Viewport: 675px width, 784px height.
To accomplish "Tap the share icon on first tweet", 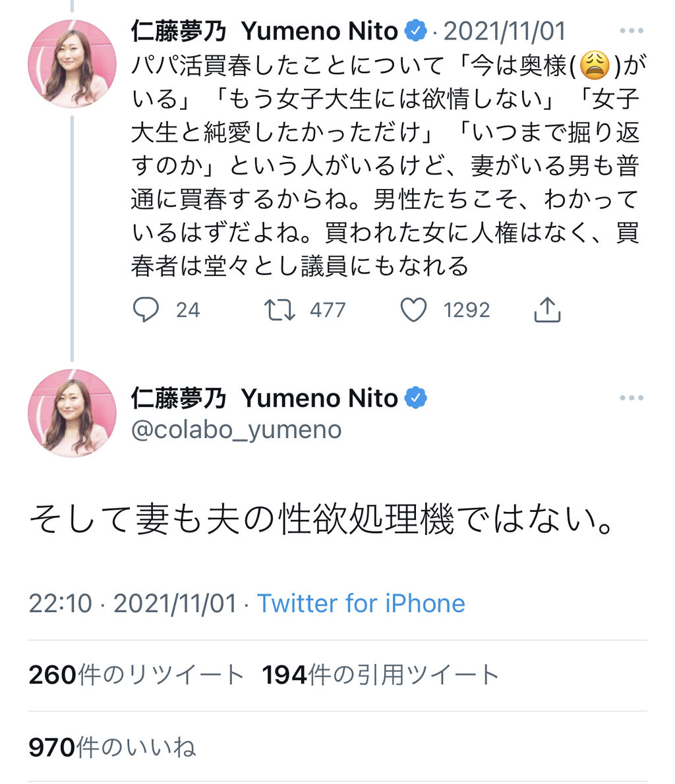I will 546,310.
